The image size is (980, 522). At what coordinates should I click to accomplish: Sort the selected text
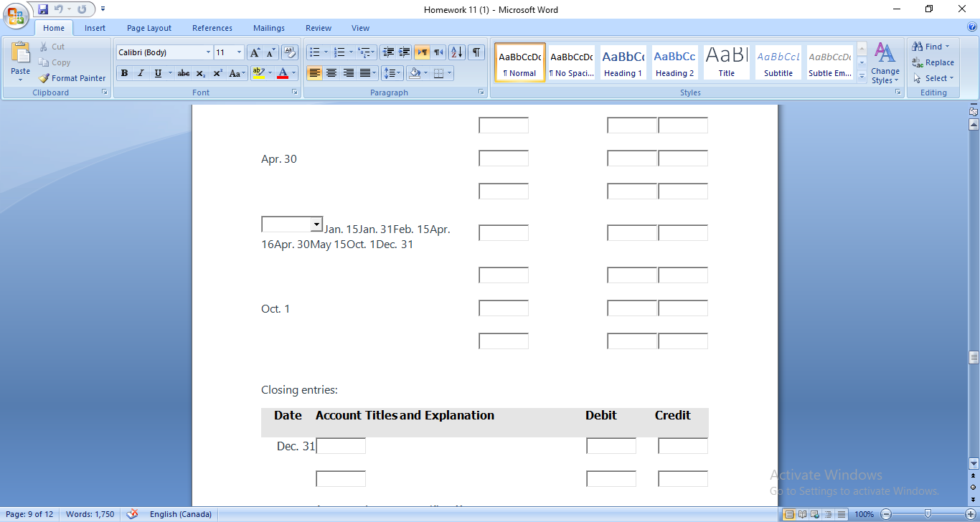(457, 52)
